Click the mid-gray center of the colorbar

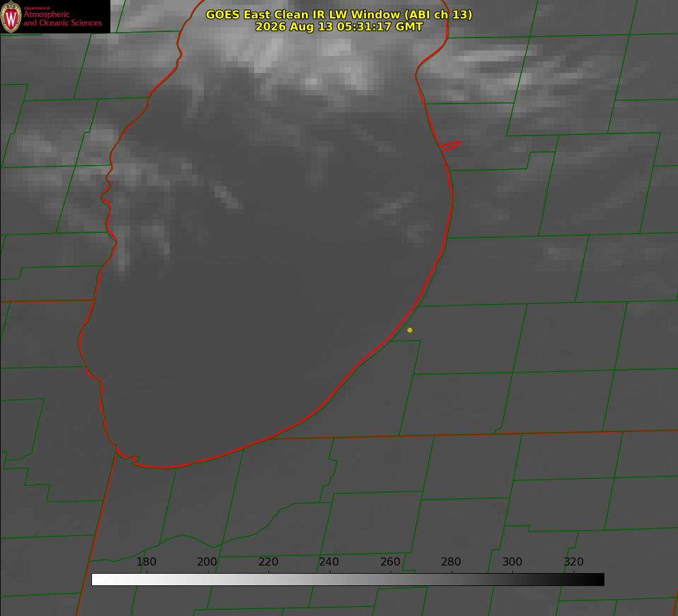tap(348, 580)
